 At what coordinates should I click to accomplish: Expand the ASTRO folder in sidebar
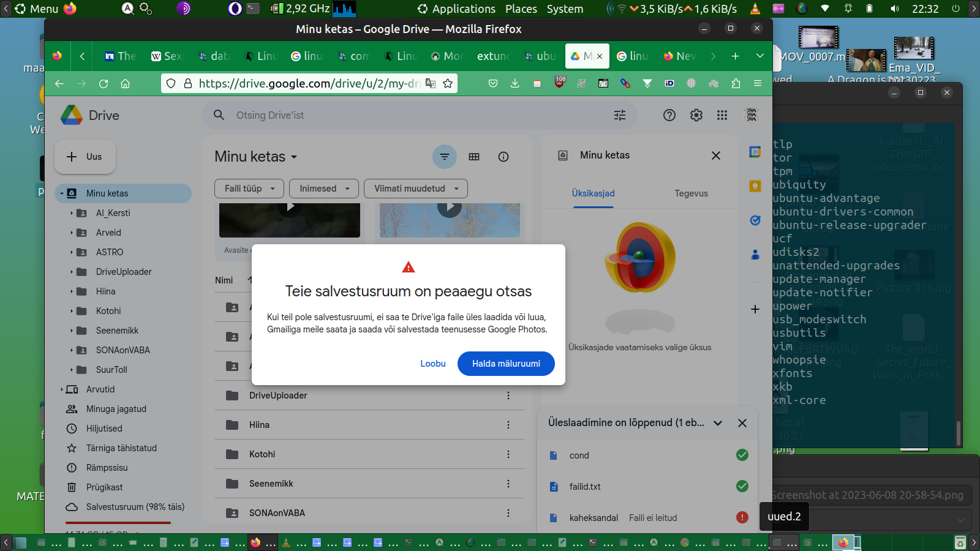tap(72, 252)
